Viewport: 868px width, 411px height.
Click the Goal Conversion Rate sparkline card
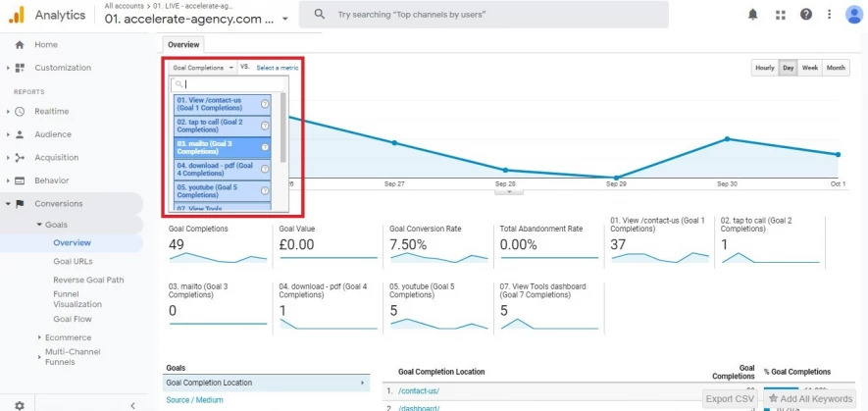pyautogui.click(x=438, y=244)
